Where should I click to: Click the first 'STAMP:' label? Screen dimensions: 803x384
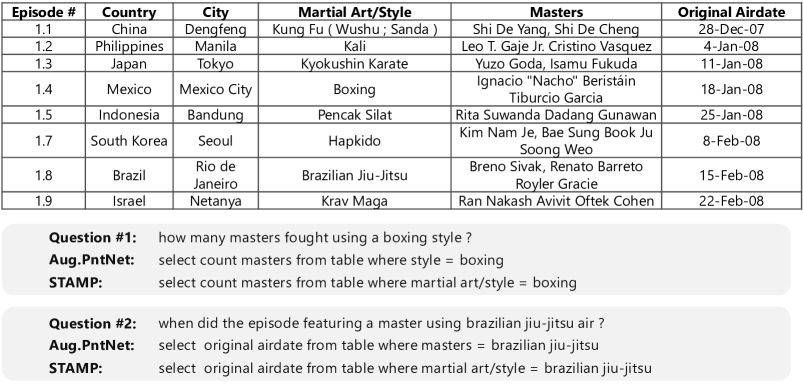75,283
